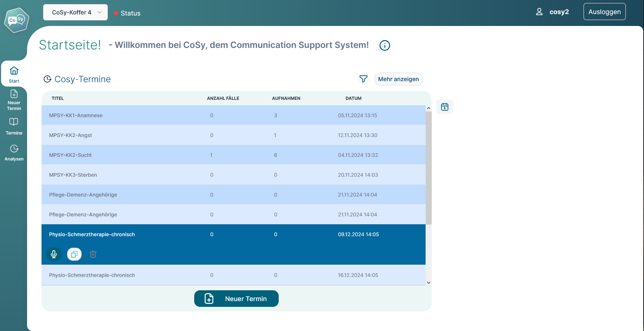Check the red Status indicator

click(x=116, y=13)
